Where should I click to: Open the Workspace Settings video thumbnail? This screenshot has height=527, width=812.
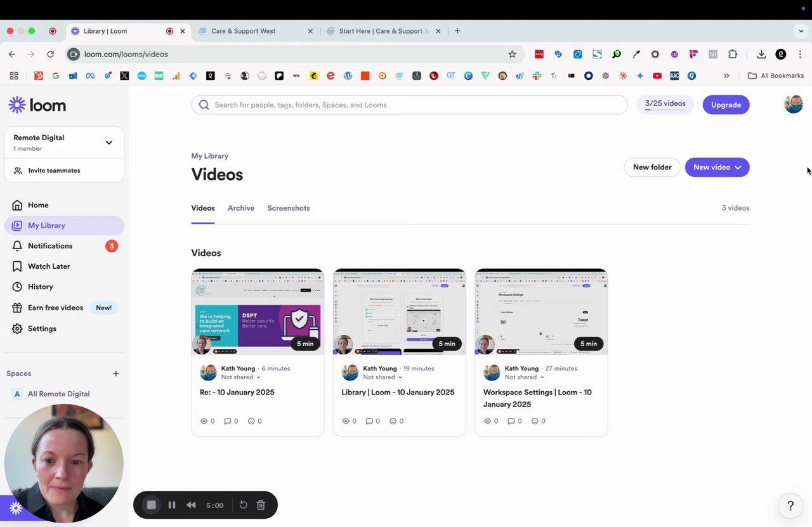[x=541, y=311]
